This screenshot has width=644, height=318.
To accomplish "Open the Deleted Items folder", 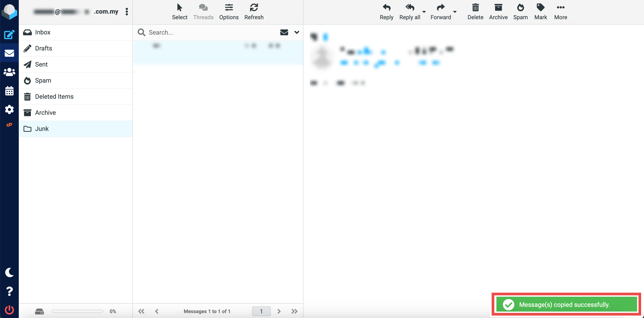I will coord(54,96).
